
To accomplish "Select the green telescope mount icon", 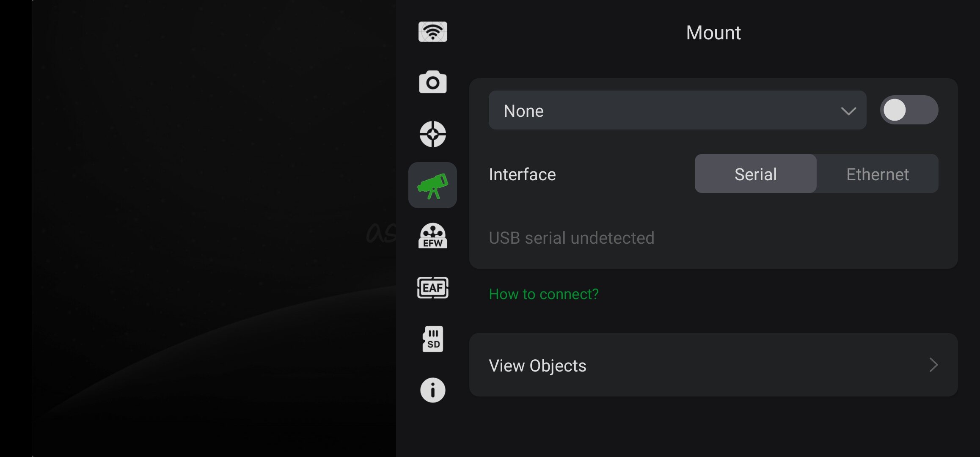I will click(432, 185).
